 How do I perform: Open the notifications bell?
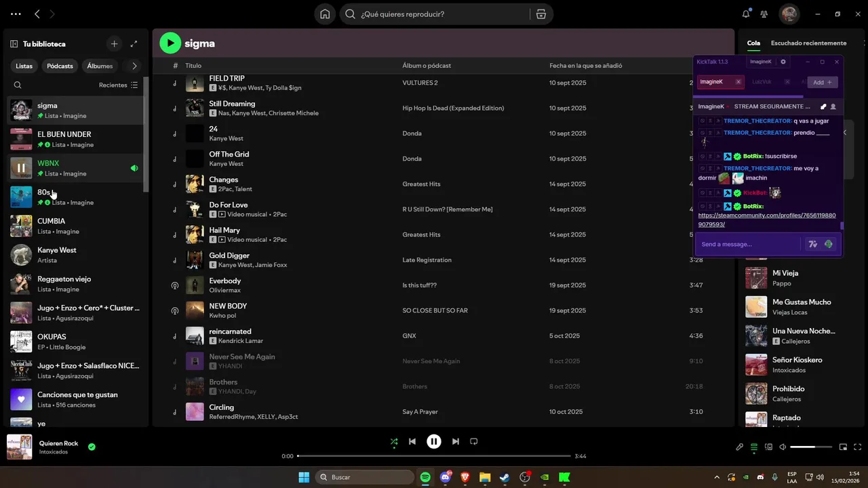tap(746, 14)
